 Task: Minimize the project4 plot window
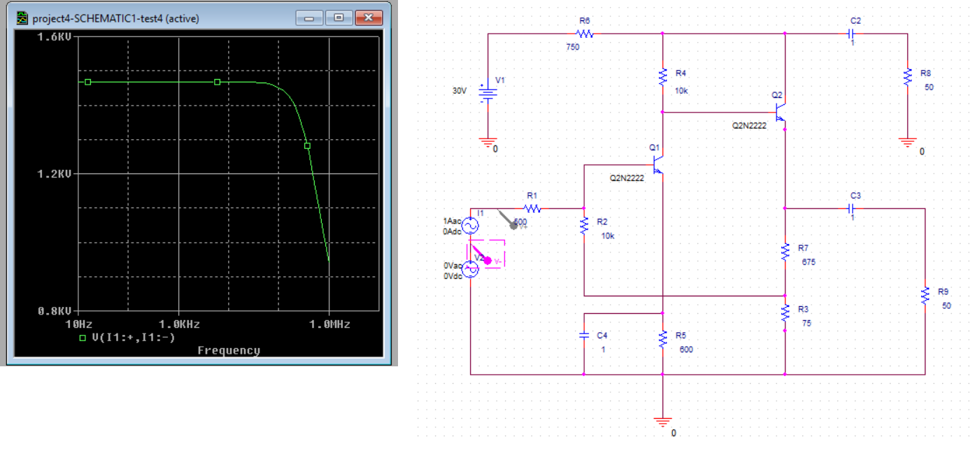pos(309,17)
